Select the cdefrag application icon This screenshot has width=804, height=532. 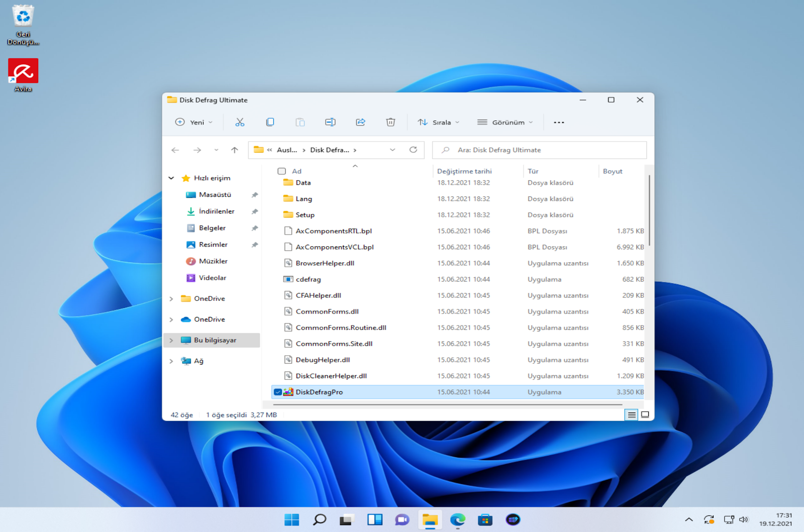(288, 279)
